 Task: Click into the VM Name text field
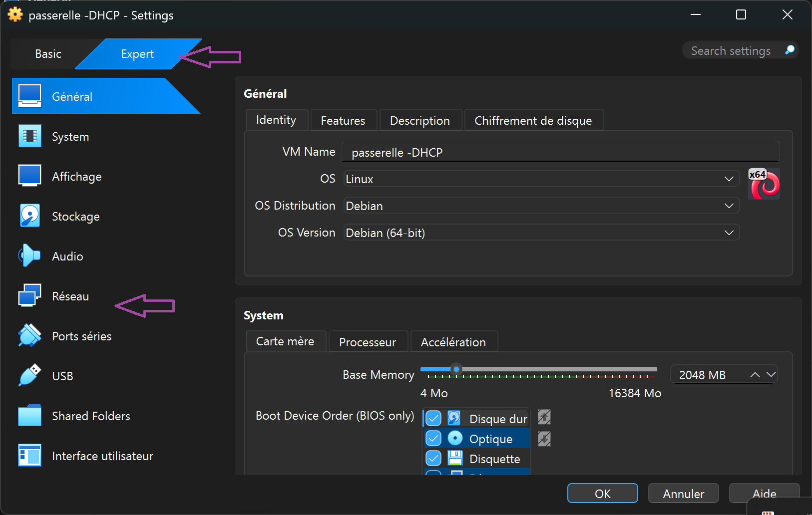(559, 152)
